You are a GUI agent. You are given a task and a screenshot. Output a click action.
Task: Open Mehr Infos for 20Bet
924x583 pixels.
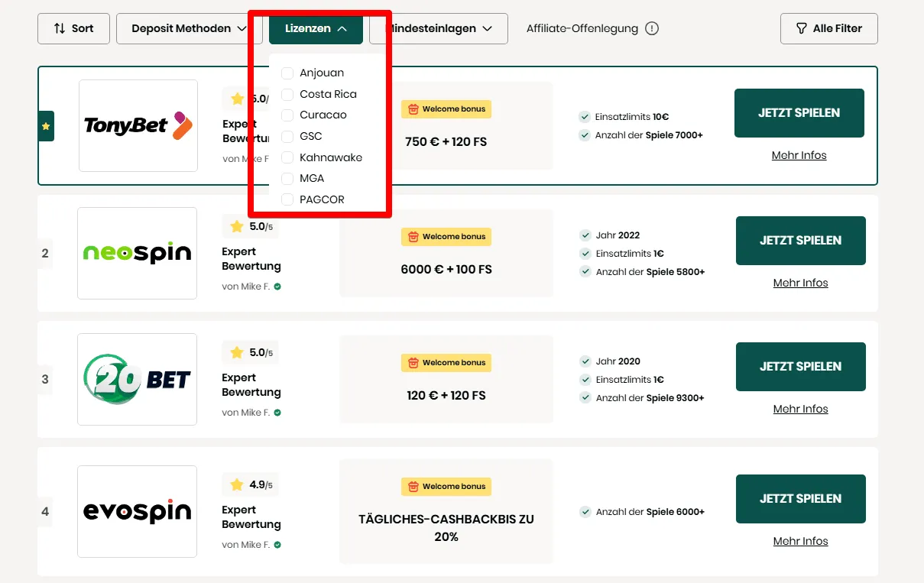pyautogui.click(x=801, y=409)
